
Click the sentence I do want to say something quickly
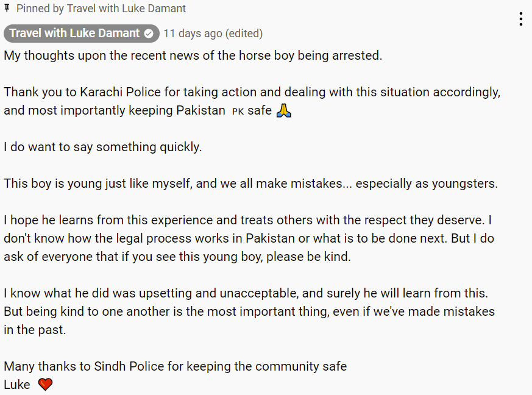(102, 148)
